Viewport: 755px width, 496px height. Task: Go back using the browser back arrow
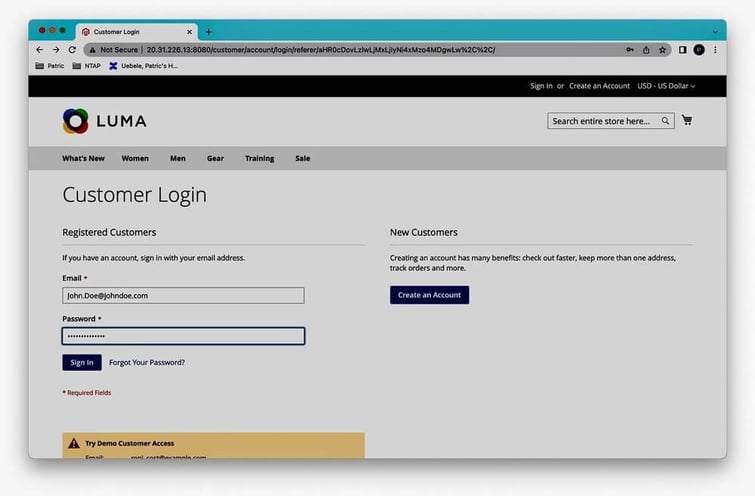(40, 49)
